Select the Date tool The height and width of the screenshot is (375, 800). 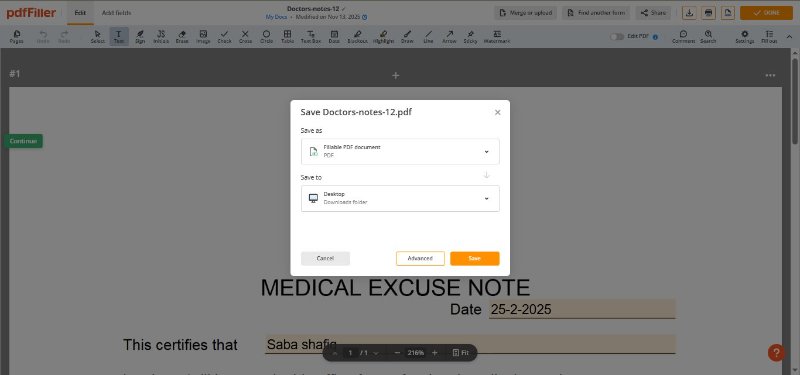[334, 36]
